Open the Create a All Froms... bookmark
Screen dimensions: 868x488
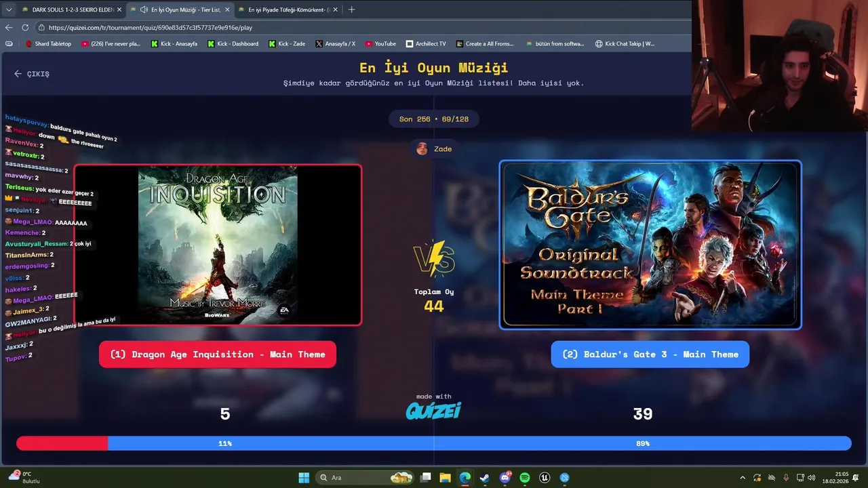pyautogui.click(x=485, y=43)
